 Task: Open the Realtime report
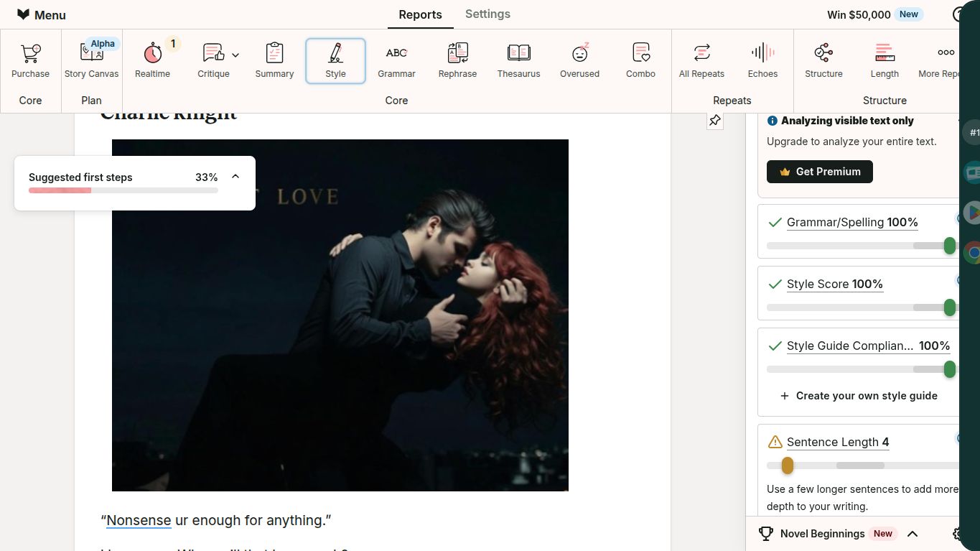tap(152, 60)
